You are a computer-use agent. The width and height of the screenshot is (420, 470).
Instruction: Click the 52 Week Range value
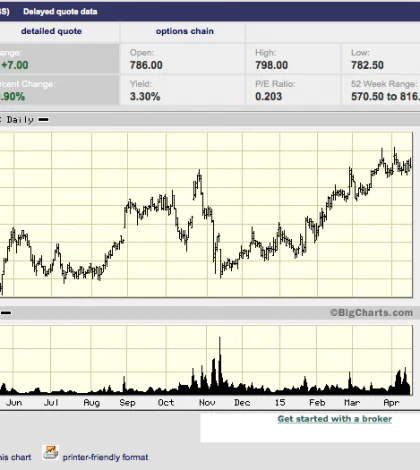[x=385, y=97]
